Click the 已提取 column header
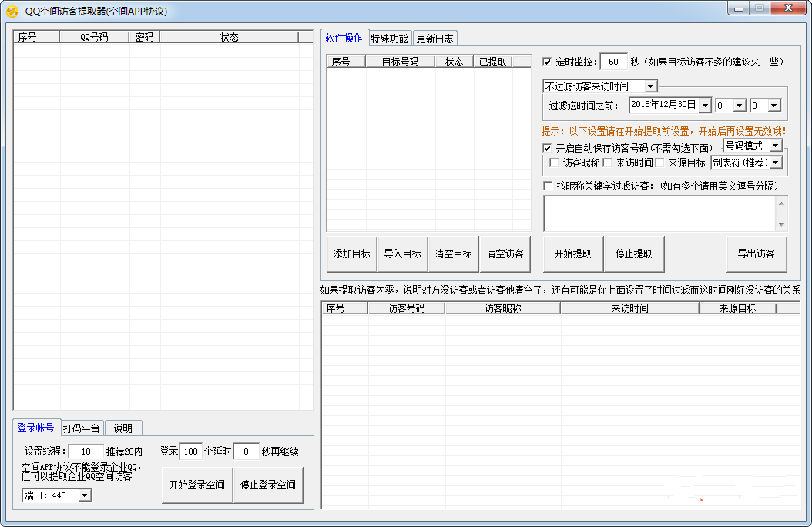 point(492,62)
